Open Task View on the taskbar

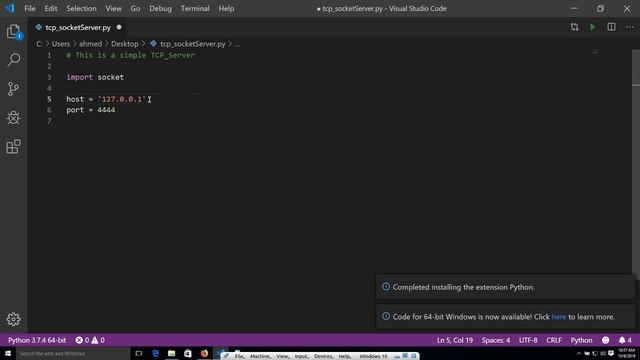[138, 353]
